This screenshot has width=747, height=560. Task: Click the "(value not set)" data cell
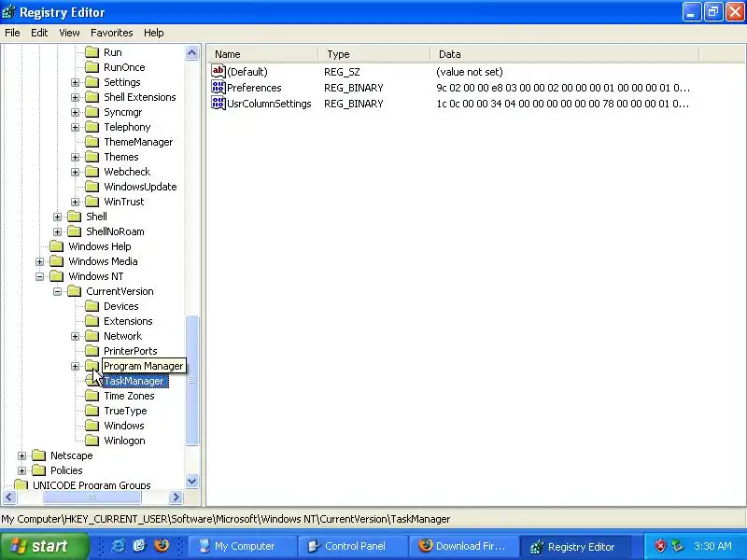[470, 72]
